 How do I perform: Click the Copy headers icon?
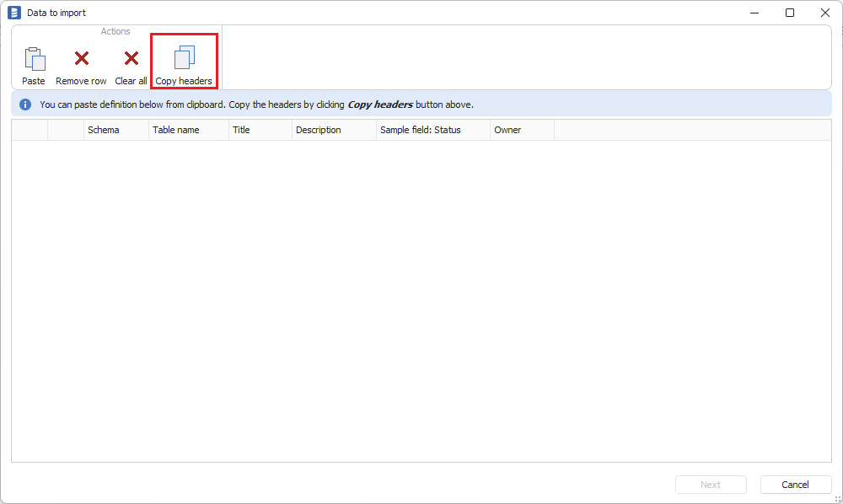184,58
